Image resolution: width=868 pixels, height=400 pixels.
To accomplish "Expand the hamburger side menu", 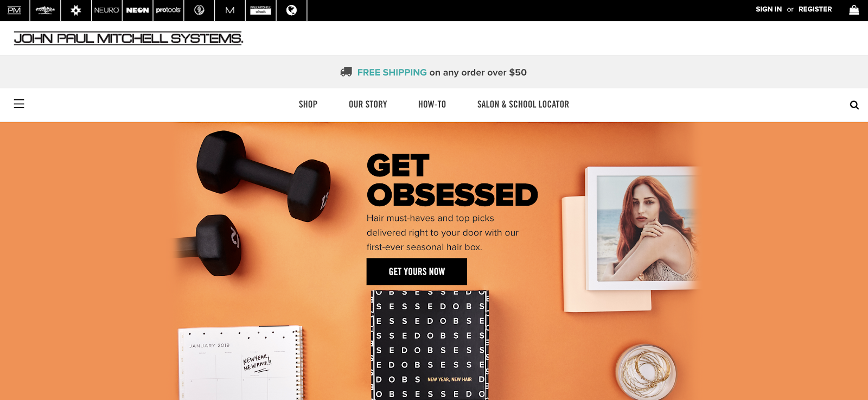I will tap(19, 104).
